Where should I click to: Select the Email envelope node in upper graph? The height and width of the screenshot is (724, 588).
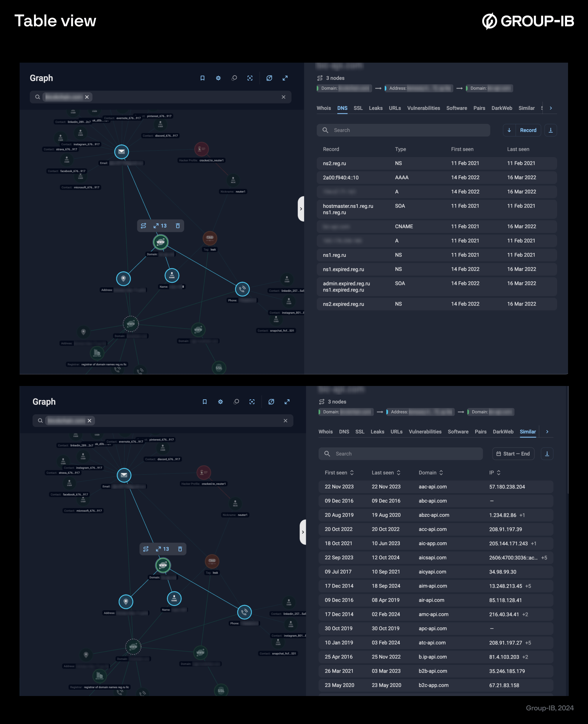pos(121,152)
